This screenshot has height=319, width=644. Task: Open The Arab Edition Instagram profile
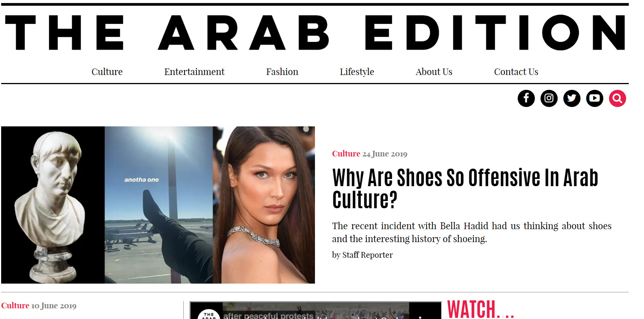coord(549,99)
